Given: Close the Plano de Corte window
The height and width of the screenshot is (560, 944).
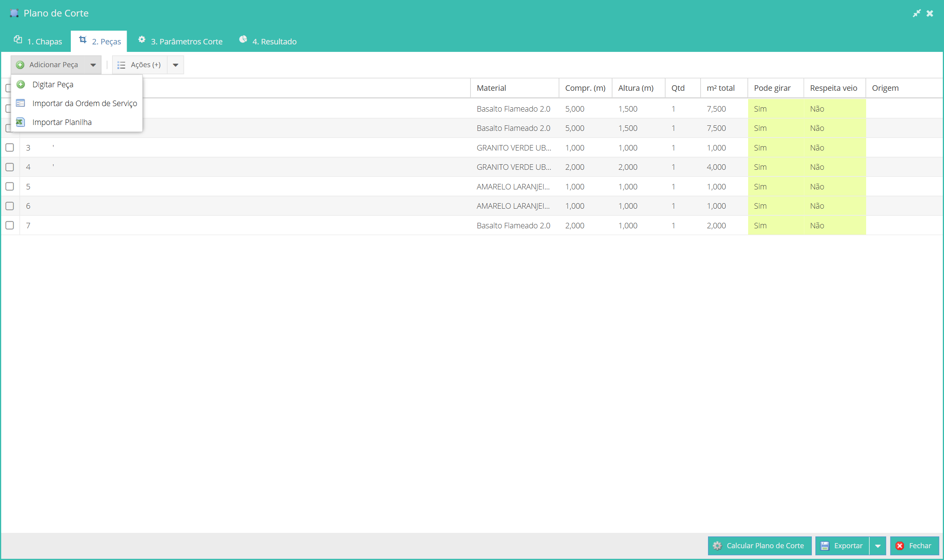Looking at the screenshot, I should pos(930,13).
